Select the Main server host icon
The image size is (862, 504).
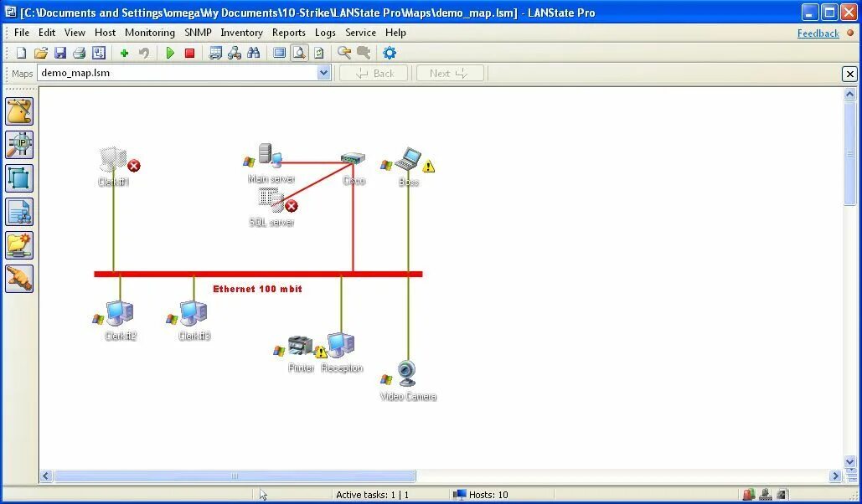pos(270,155)
